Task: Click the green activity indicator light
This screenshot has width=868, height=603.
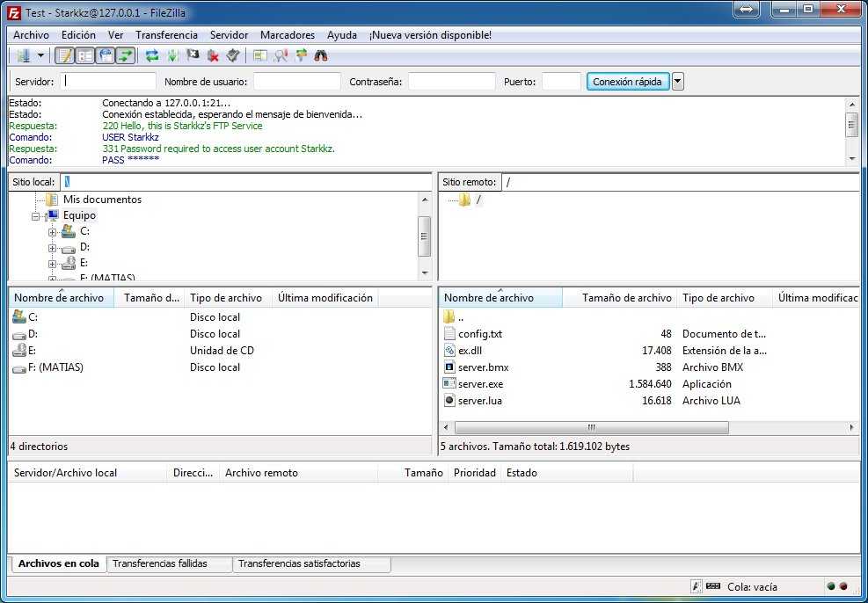Action: (831, 586)
